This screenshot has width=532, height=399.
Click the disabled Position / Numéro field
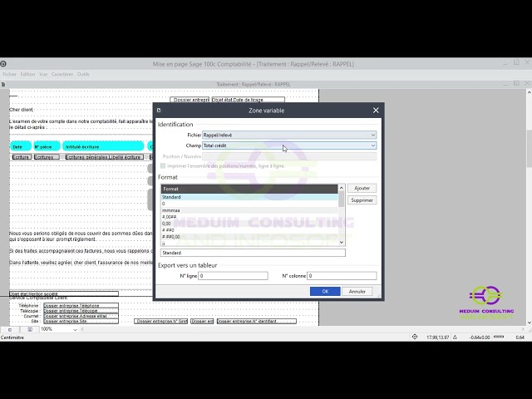pyautogui.click(x=289, y=156)
